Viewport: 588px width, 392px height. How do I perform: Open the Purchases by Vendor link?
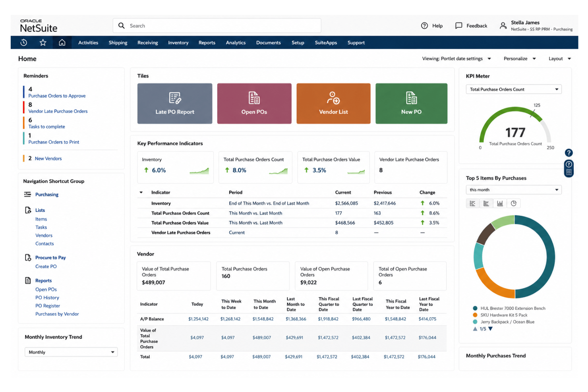[x=57, y=314]
